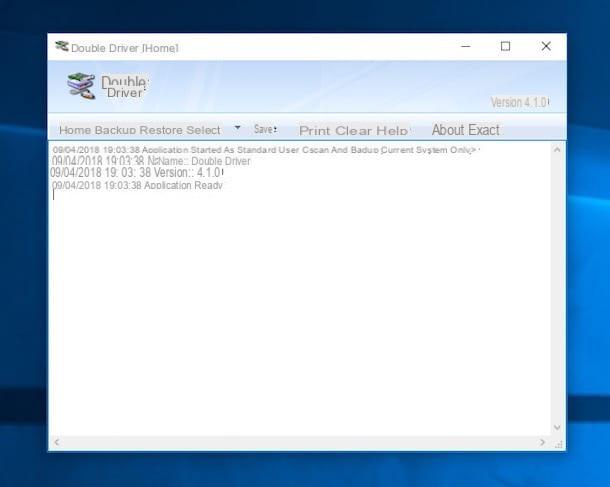The image size is (610, 487).
Task: Click the scroll up arrow in log
Action: pos(557,150)
